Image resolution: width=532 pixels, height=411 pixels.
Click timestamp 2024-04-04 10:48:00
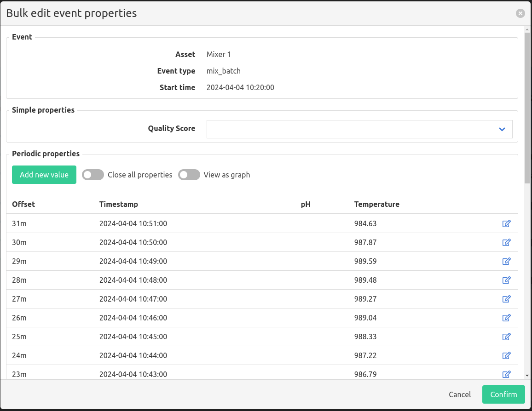[133, 280]
